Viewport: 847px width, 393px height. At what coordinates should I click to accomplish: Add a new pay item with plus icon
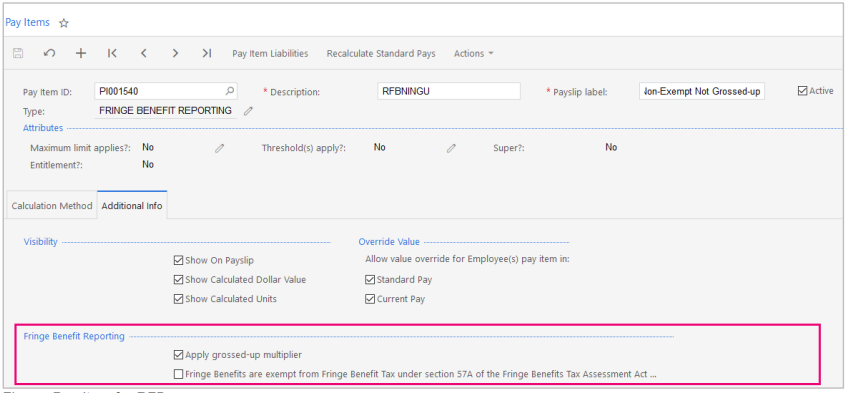80,53
